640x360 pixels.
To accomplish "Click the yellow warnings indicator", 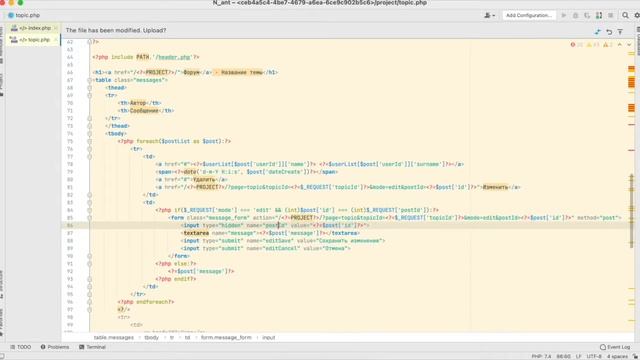I will pyautogui.click(x=593, y=44).
